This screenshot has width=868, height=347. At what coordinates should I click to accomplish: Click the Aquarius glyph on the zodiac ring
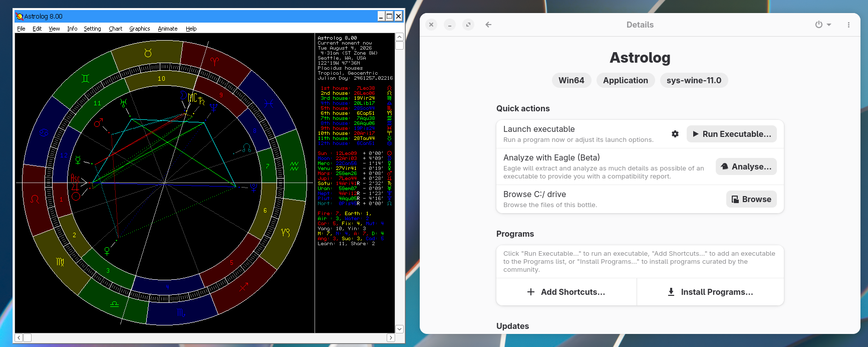(294, 166)
